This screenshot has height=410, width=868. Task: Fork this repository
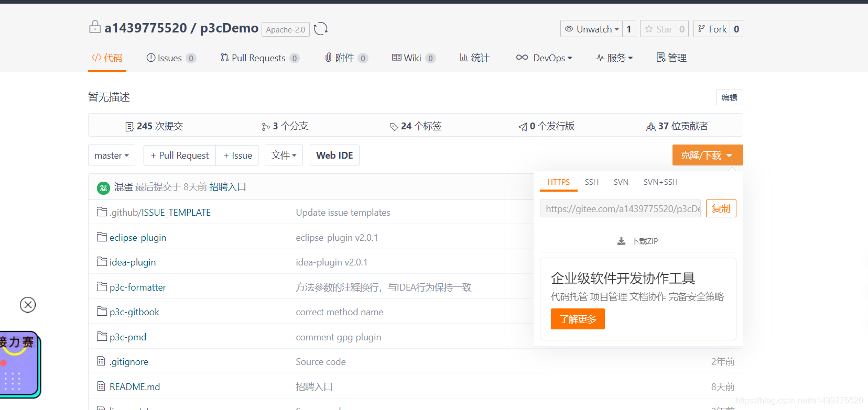(712, 29)
